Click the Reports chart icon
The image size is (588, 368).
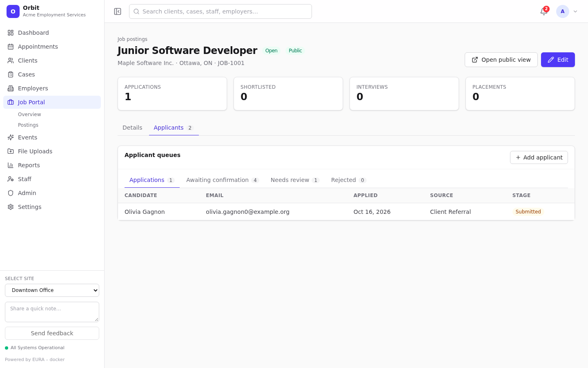11,165
